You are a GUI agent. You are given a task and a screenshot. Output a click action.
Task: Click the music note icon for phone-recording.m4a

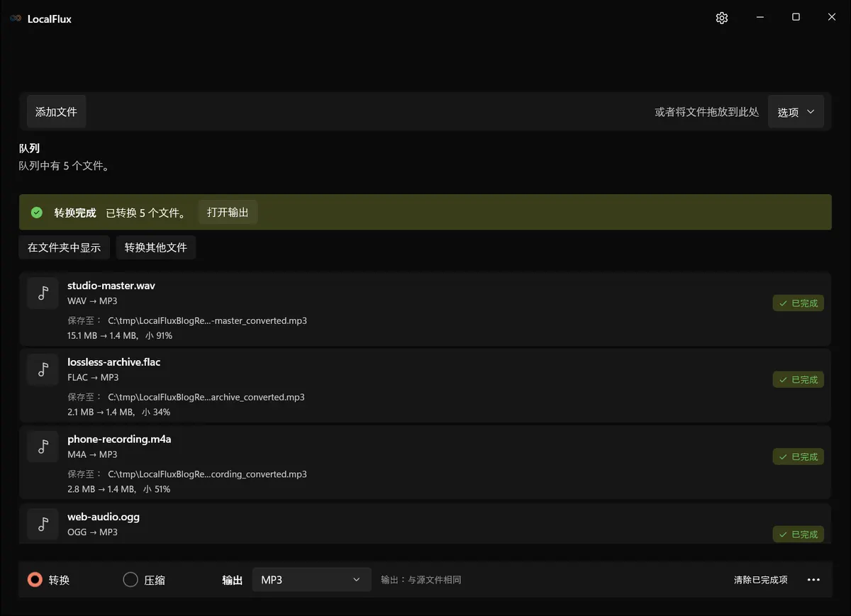coord(43,447)
